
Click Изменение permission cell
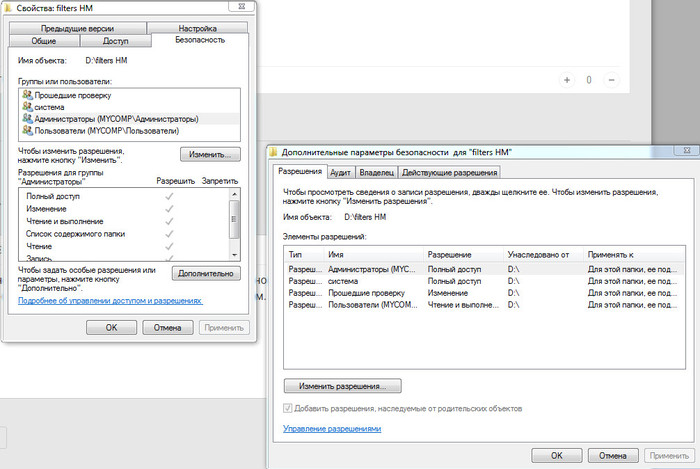pyautogui.click(x=448, y=293)
